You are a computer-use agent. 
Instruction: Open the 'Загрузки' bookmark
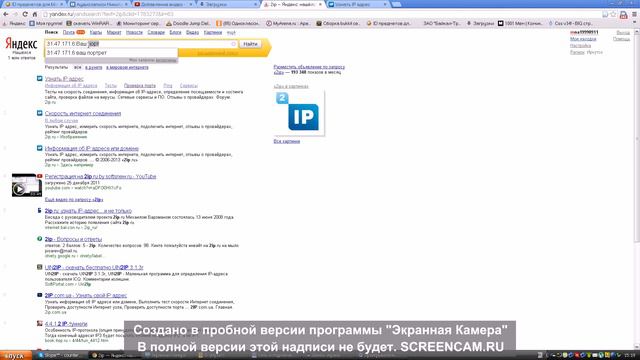click(480, 24)
